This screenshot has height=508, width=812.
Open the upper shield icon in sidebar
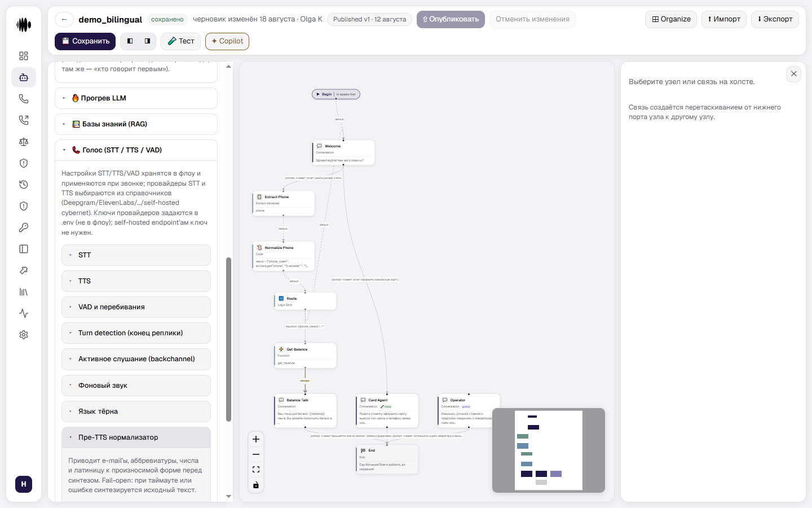tap(24, 163)
